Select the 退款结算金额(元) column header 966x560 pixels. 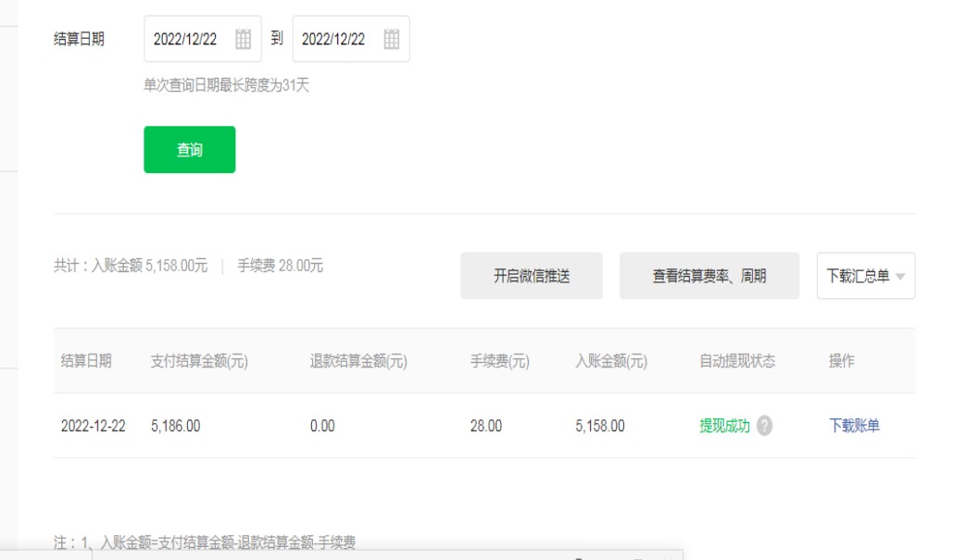[358, 361]
